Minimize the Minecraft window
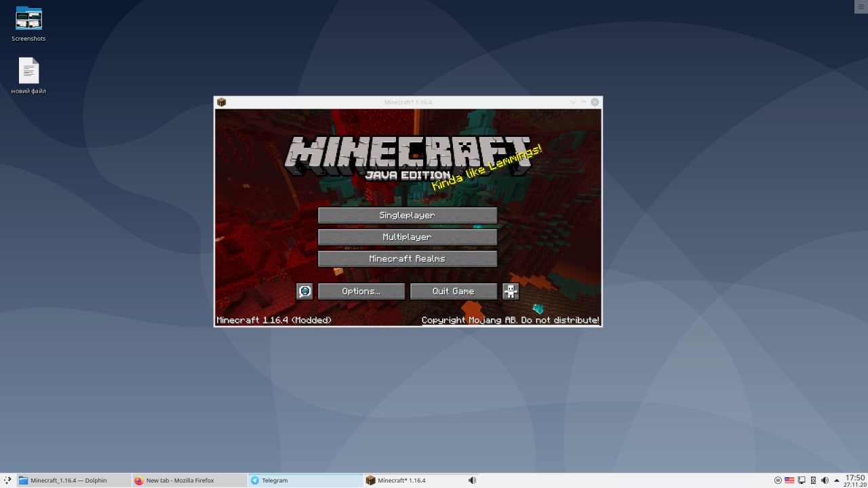 coord(573,102)
